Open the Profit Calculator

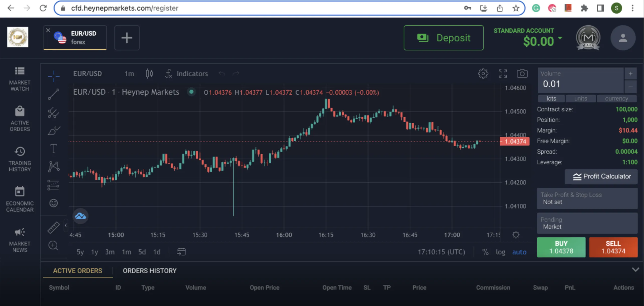tap(601, 177)
